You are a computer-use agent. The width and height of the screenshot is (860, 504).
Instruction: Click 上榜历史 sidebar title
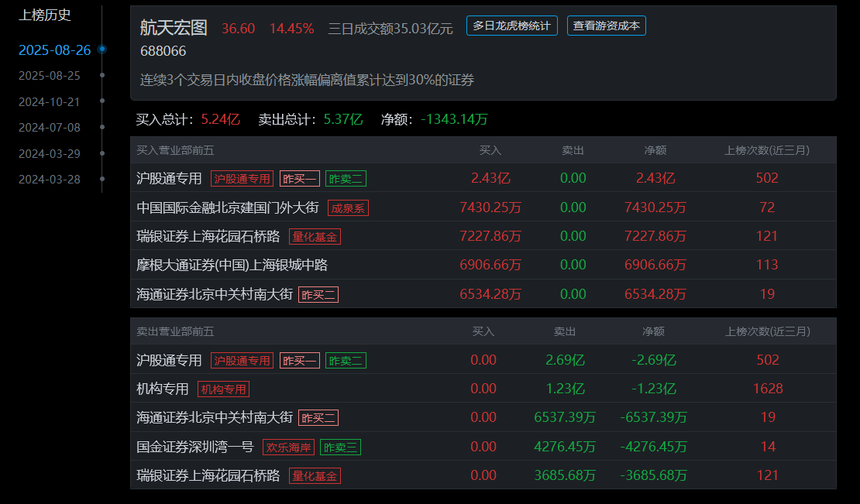[x=45, y=15]
